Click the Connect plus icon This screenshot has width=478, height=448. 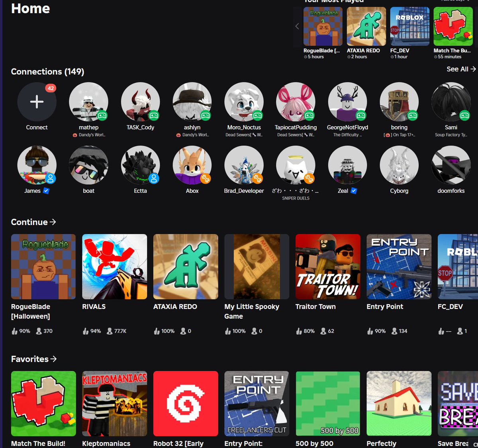pyautogui.click(x=37, y=102)
